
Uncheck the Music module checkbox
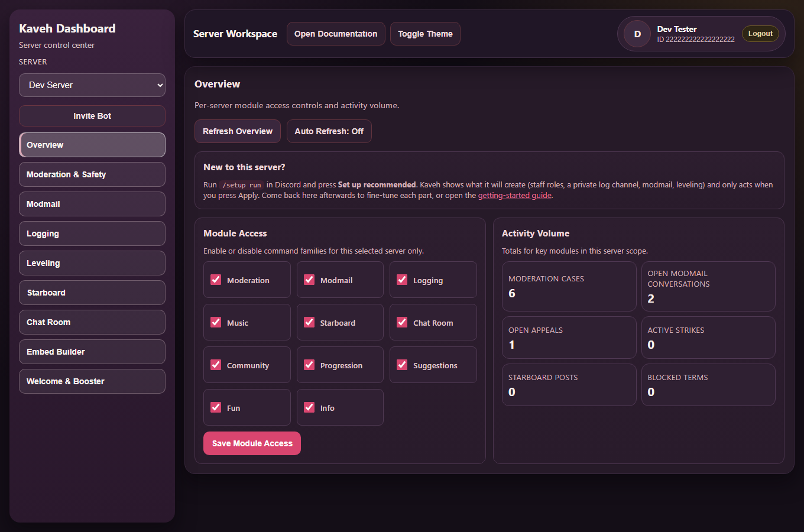click(216, 322)
